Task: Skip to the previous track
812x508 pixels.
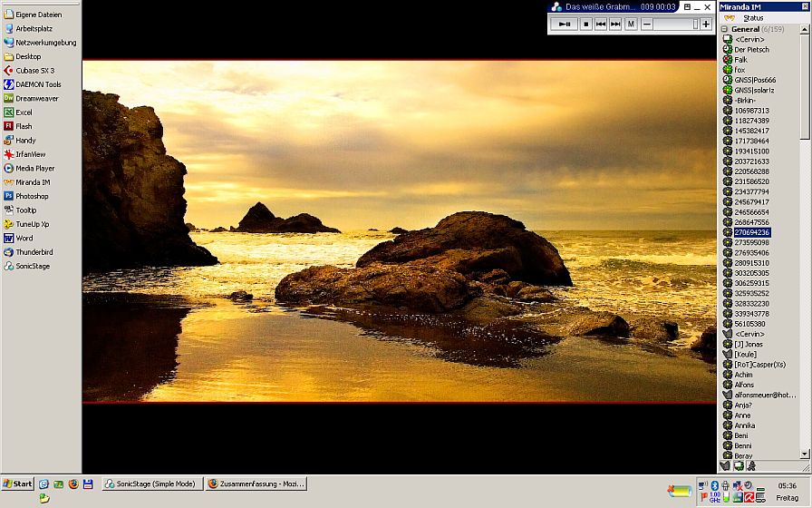Action: (601, 24)
